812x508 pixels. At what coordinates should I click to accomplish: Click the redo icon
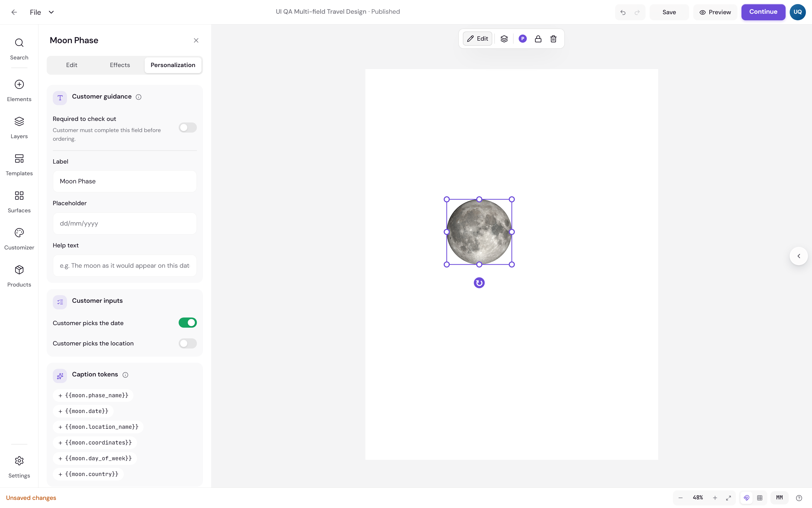point(637,12)
